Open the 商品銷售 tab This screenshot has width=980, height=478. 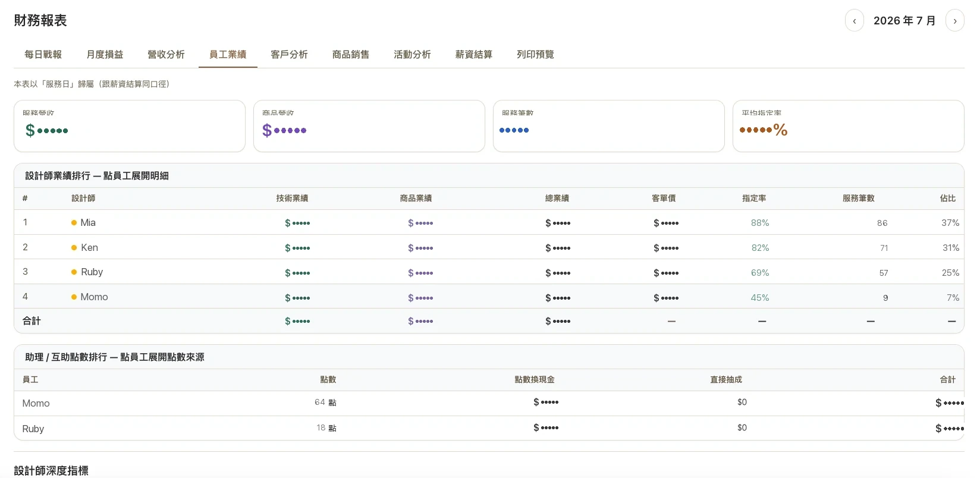point(351,55)
